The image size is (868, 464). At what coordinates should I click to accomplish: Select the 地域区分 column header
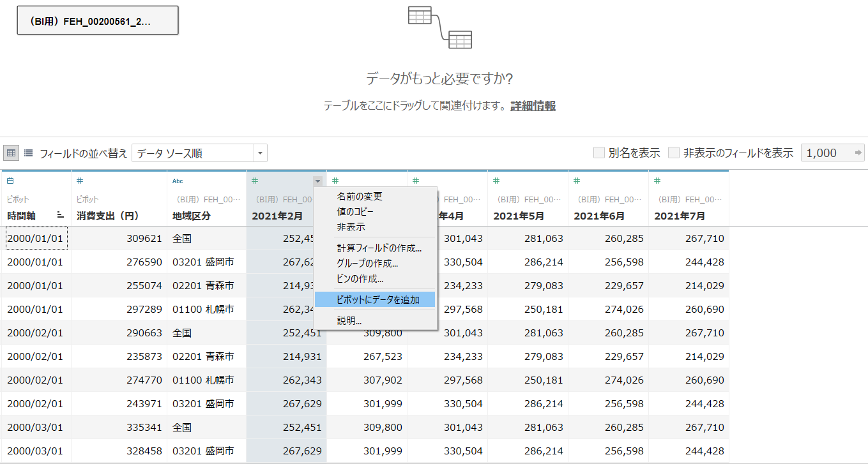click(x=192, y=216)
